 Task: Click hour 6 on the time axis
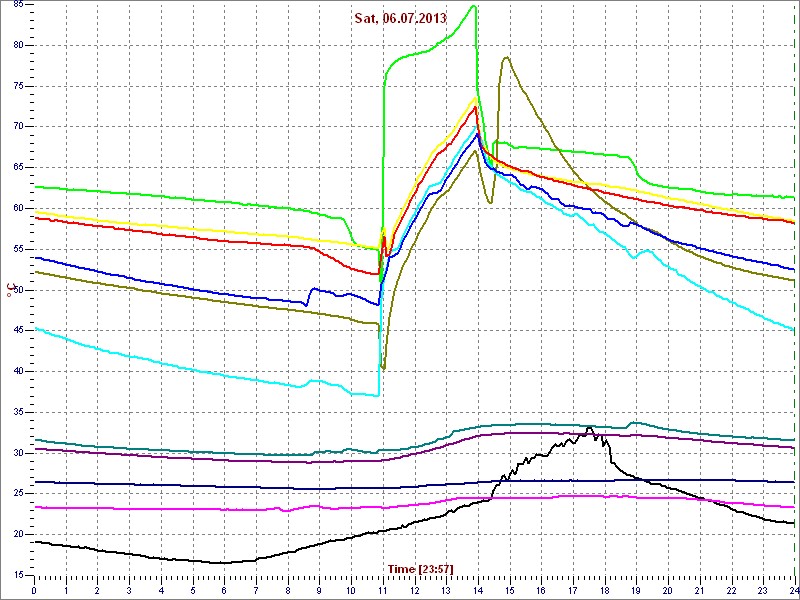tap(224, 590)
